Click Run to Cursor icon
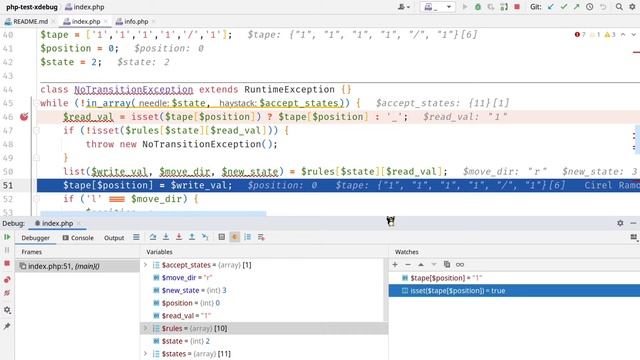The height and width of the screenshot is (360, 640). point(205,237)
